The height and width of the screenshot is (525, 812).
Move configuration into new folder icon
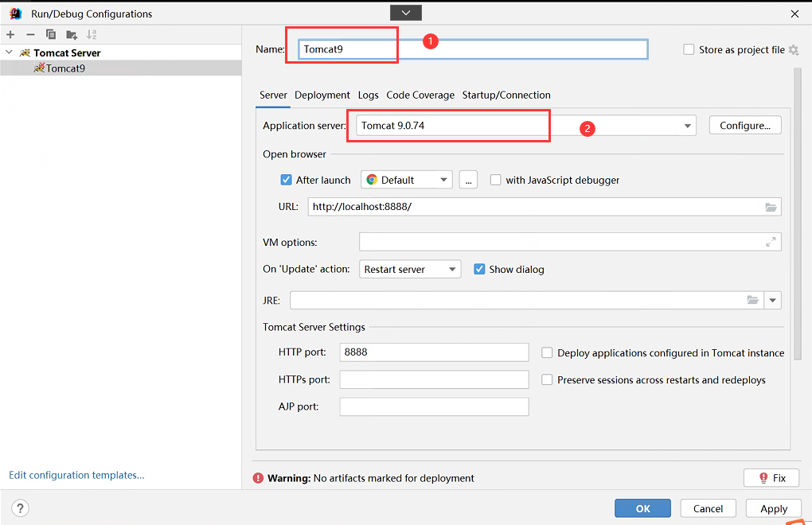[72, 35]
